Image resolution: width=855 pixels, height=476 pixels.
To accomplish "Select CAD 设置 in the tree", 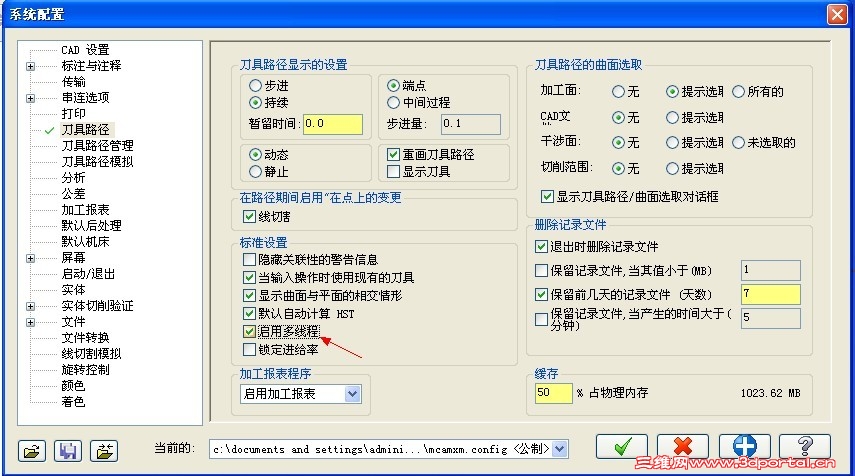I will pos(85,50).
